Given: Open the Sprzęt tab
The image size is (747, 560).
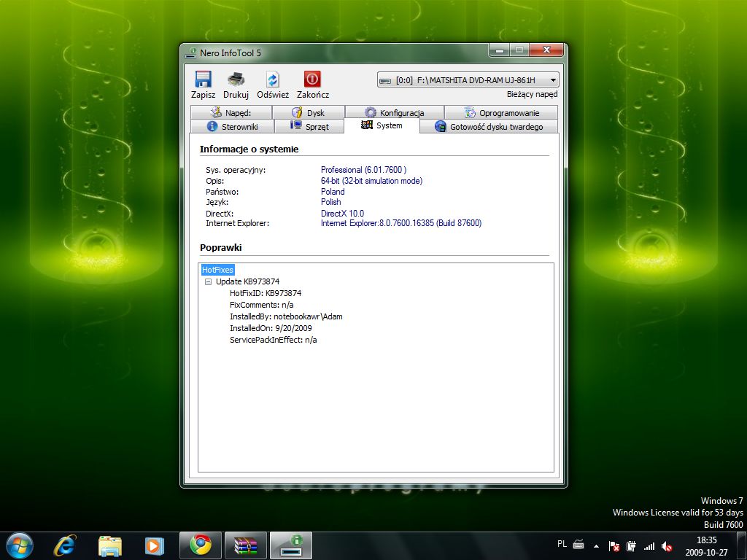Looking at the screenshot, I should tap(309, 127).
